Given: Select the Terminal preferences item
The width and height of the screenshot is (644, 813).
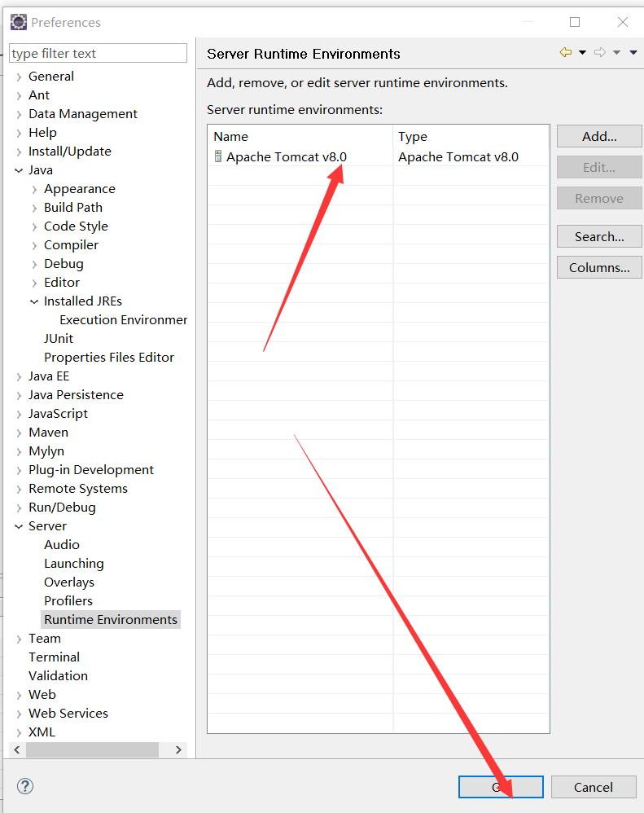Looking at the screenshot, I should (54, 657).
